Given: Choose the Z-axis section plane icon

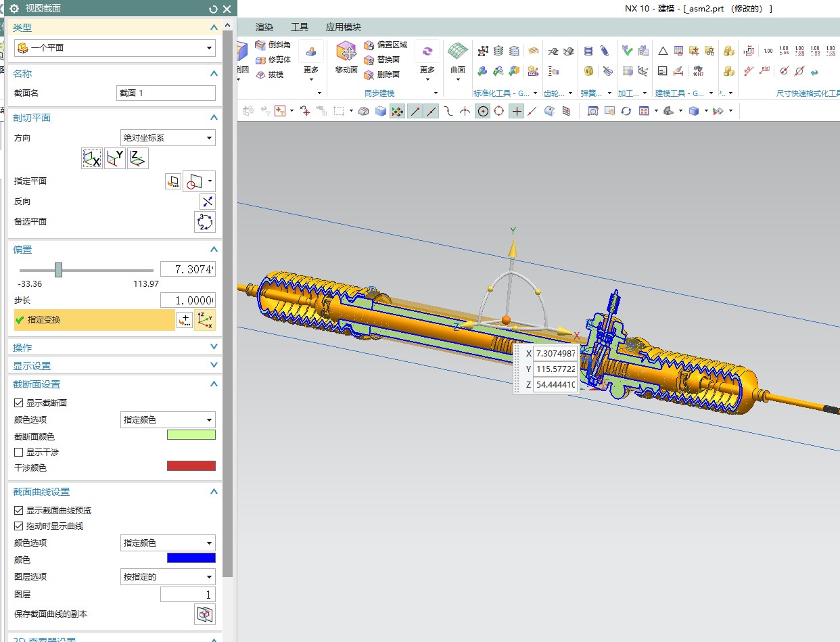Looking at the screenshot, I should pyautogui.click(x=137, y=158).
